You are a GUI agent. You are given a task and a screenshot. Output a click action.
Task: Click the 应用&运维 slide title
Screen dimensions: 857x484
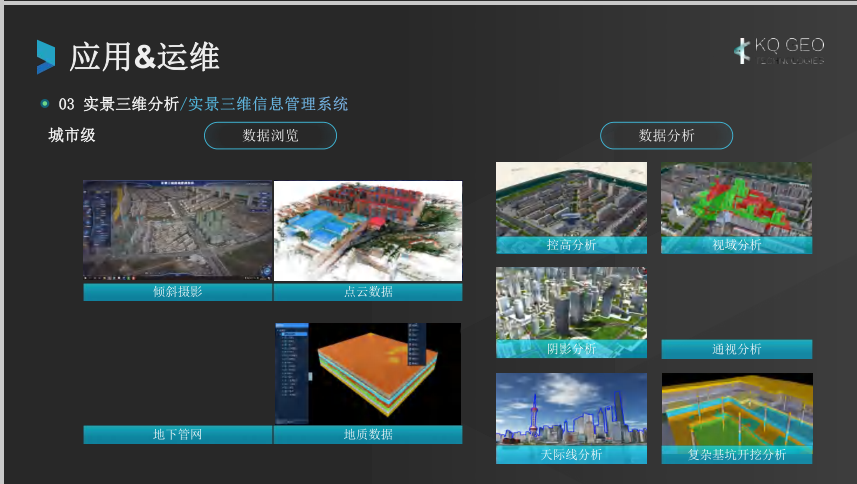[x=144, y=57]
